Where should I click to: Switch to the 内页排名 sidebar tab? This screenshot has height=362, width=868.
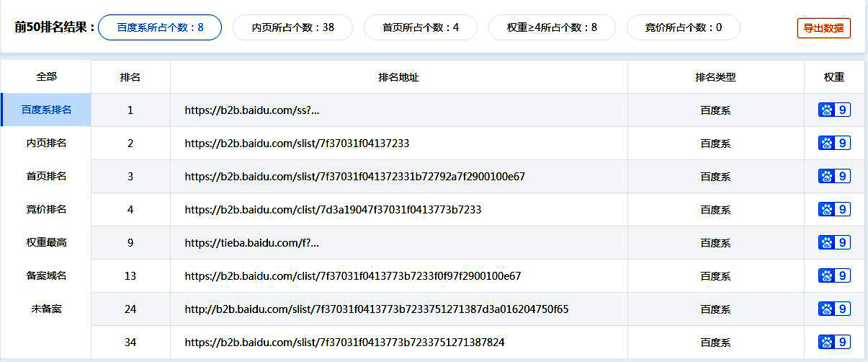tap(46, 144)
